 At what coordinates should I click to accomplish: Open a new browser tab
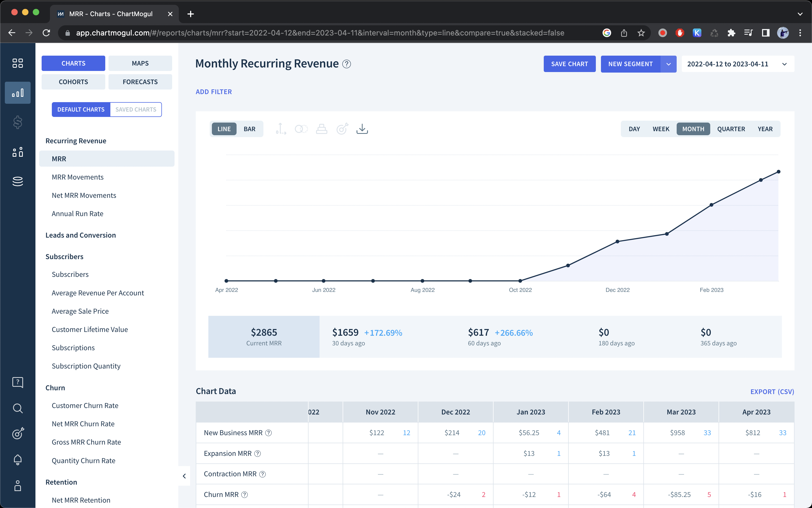tap(191, 14)
